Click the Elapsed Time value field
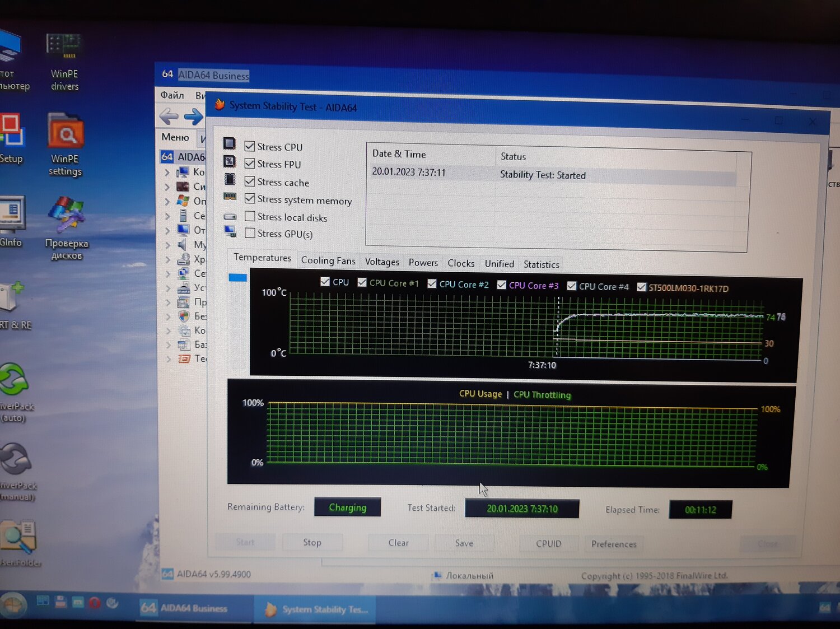The width and height of the screenshot is (840, 629). (x=700, y=510)
